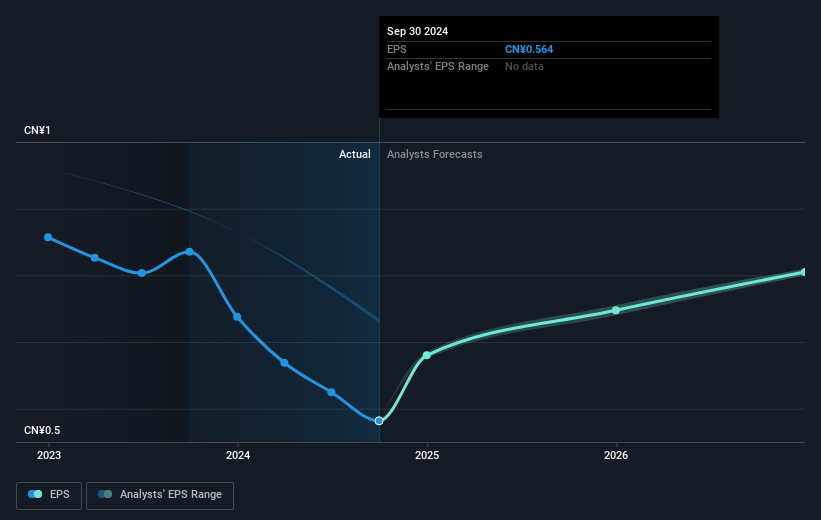Click the 'Analysts Forecasts' label
Viewport: 821px width, 520px height.
pyautogui.click(x=435, y=154)
